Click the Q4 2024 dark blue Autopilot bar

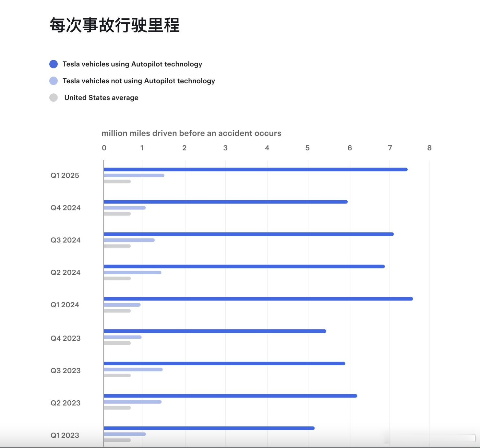226,202
